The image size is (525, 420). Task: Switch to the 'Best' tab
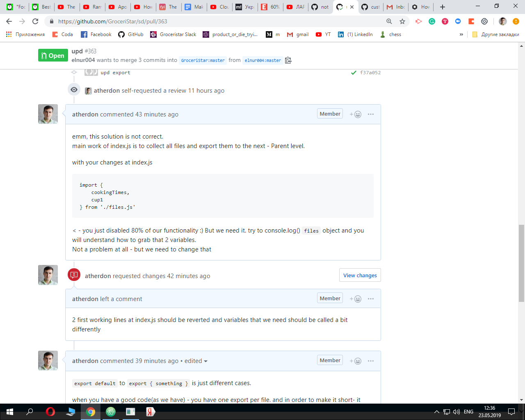tap(41, 7)
